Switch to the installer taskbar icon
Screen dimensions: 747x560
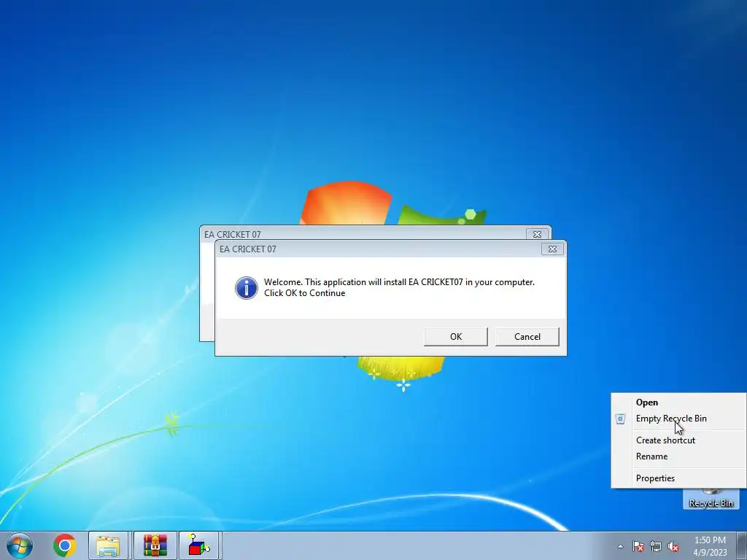[198, 545]
